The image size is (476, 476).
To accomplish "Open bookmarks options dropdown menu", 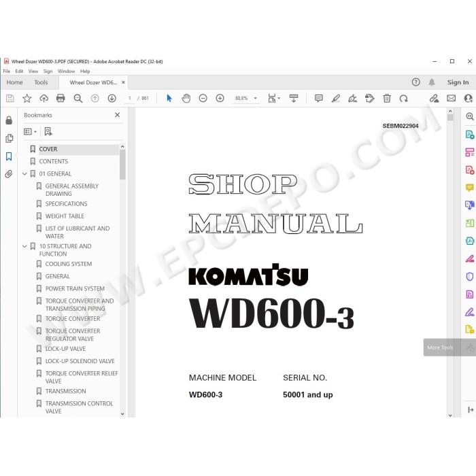I will pyautogui.click(x=30, y=131).
